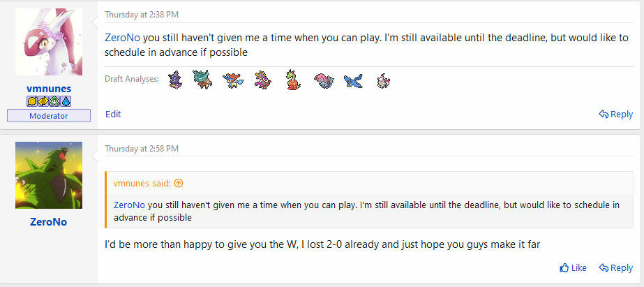Click the green arrows badge under vmnunes
The width and height of the screenshot is (644, 287).
tap(55, 101)
